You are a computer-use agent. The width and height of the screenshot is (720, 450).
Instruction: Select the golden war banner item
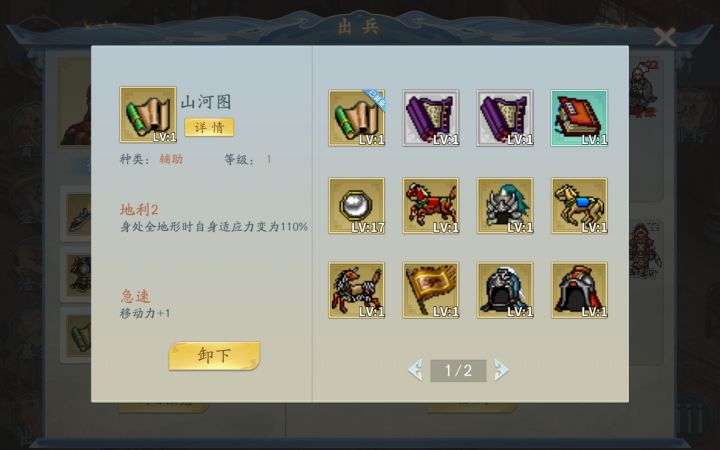tap(431, 290)
